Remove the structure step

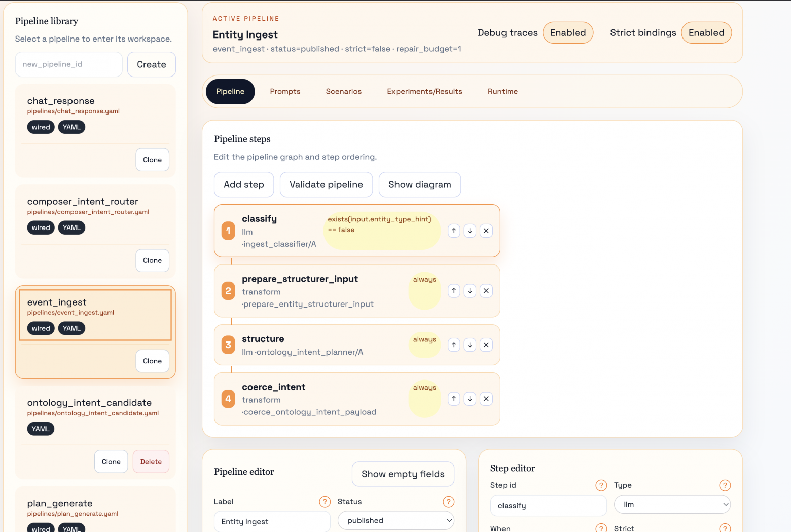pos(486,345)
